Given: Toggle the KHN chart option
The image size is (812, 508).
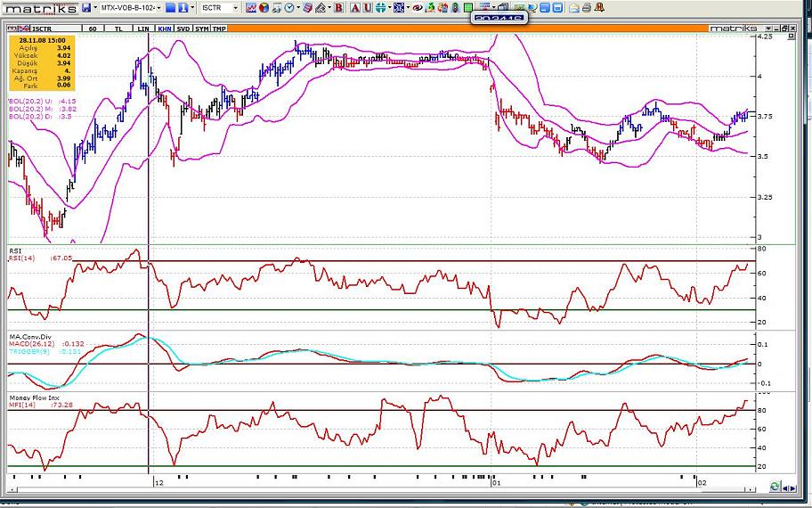Looking at the screenshot, I should (x=164, y=29).
